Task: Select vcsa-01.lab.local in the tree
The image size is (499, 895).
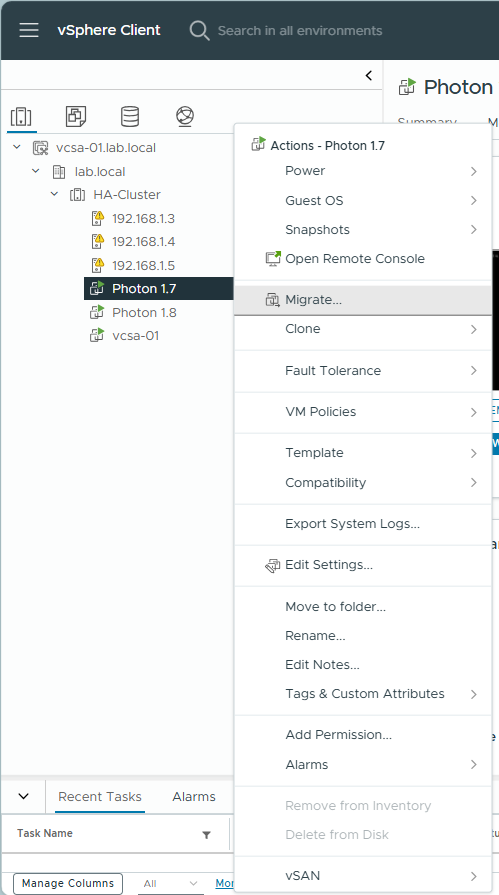Action: pos(106,148)
